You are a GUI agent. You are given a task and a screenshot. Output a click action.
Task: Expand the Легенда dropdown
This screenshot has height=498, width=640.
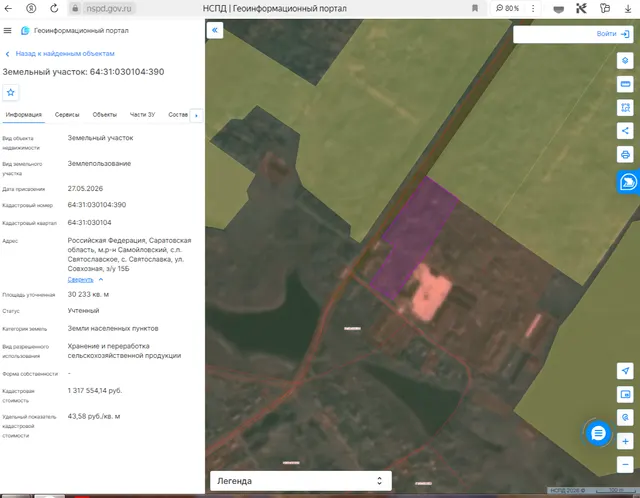[x=300, y=481]
